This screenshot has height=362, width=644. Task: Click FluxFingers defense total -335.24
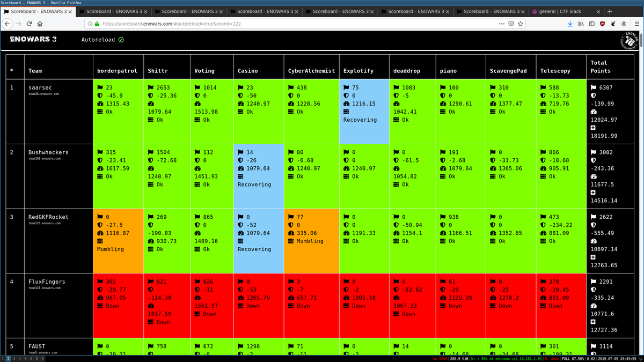(x=602, y=298)
